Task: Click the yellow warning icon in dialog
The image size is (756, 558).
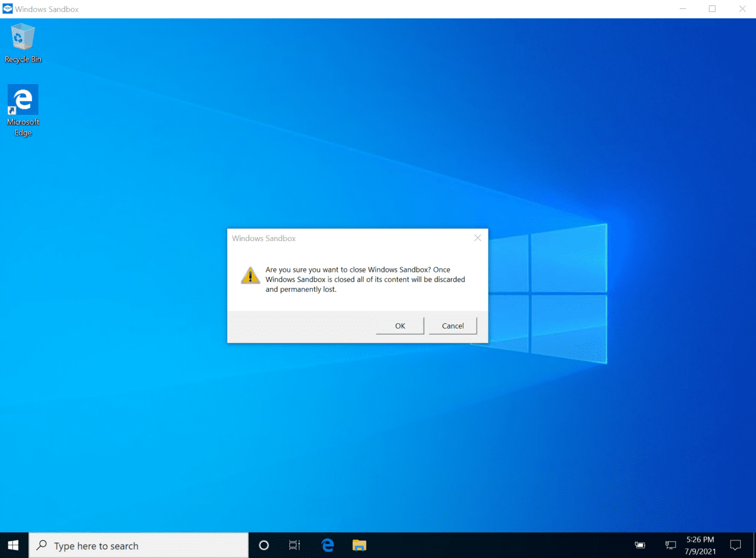Action: point(250,275)
